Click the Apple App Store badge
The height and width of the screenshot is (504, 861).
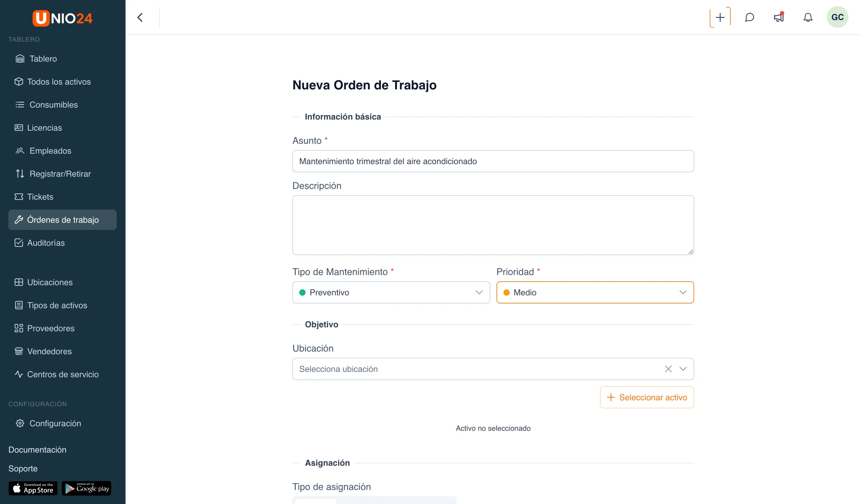(33, 488)
